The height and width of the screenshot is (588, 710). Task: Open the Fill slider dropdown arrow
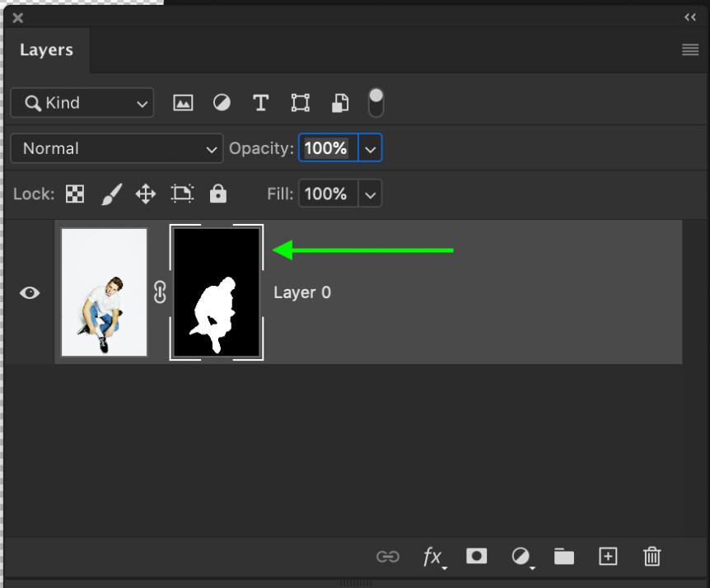tap(371, 194)
